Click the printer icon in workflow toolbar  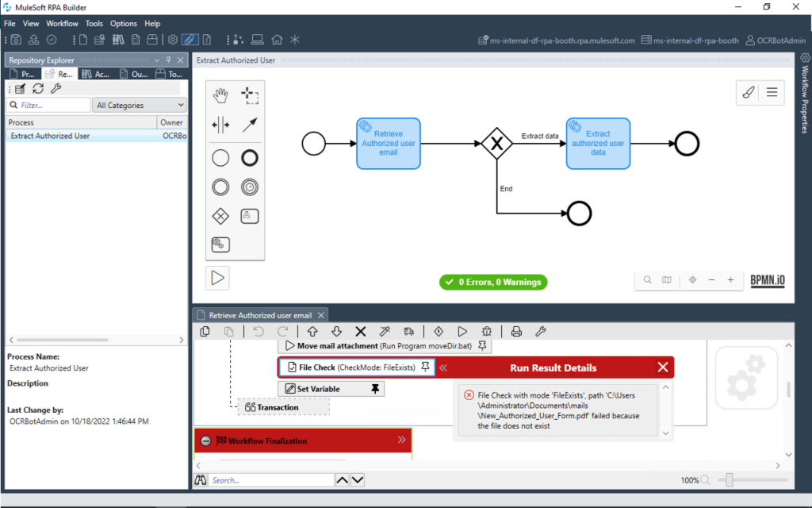pyautogui.click(x=516, y=332)
